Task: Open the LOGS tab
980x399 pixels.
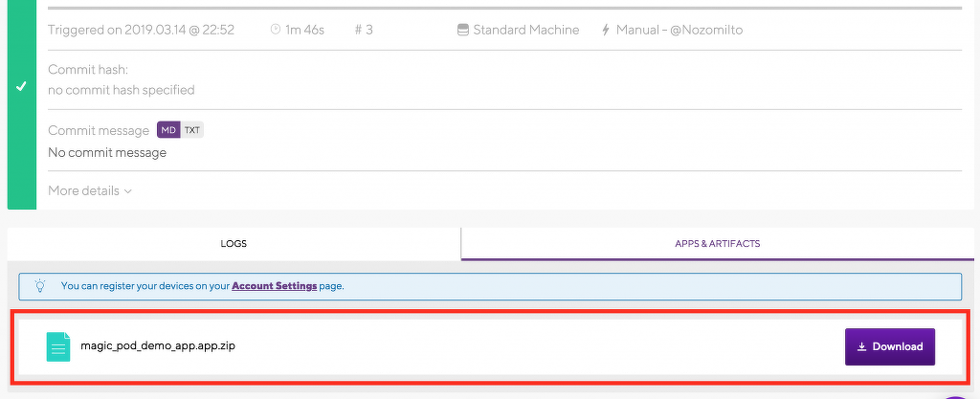Action: coord(234,244)
